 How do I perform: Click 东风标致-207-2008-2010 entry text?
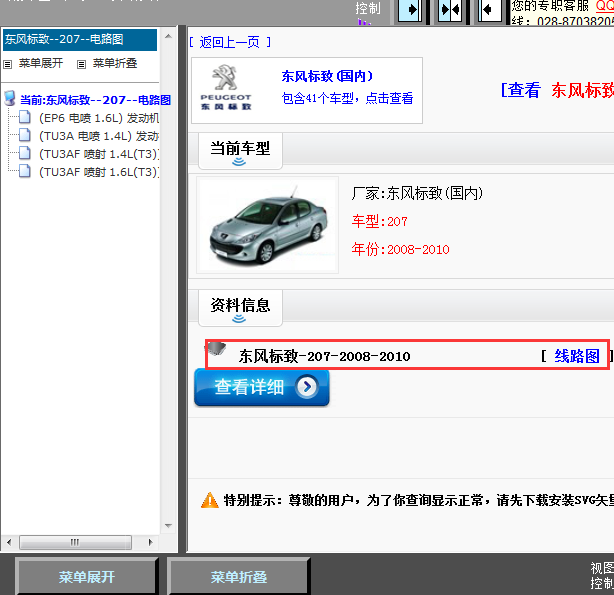coord(324,356)
